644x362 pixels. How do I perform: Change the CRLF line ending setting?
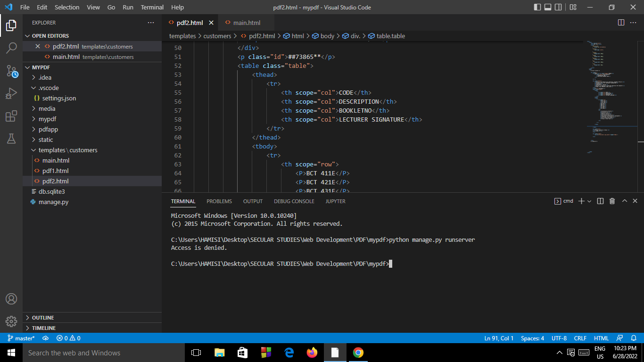pos(580,338)
